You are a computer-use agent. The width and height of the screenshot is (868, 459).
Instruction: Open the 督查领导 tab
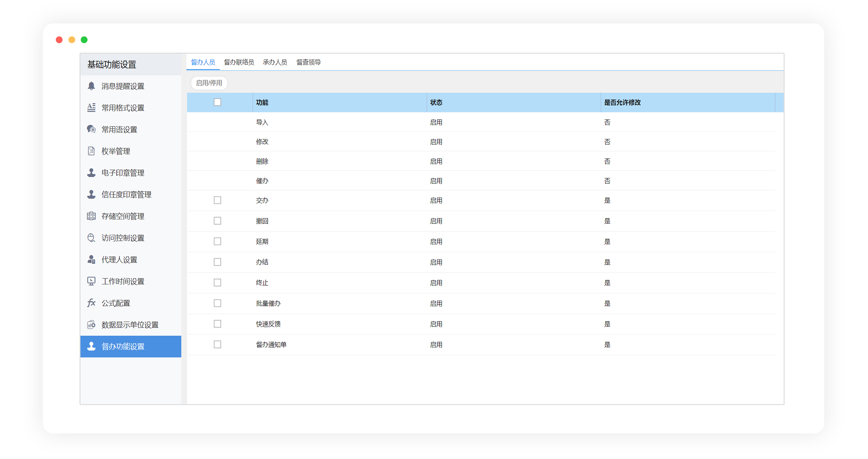308,62
